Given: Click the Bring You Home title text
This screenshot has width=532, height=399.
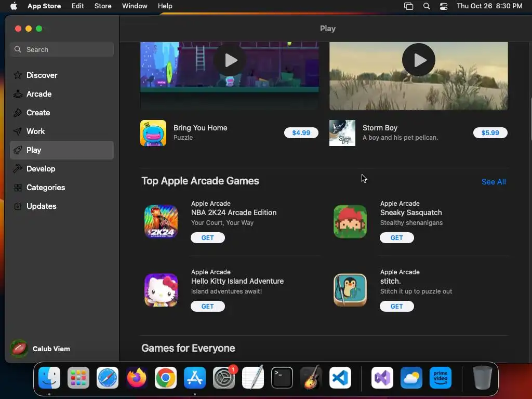Looking at the screenshot, I should (x=200, y=128).
